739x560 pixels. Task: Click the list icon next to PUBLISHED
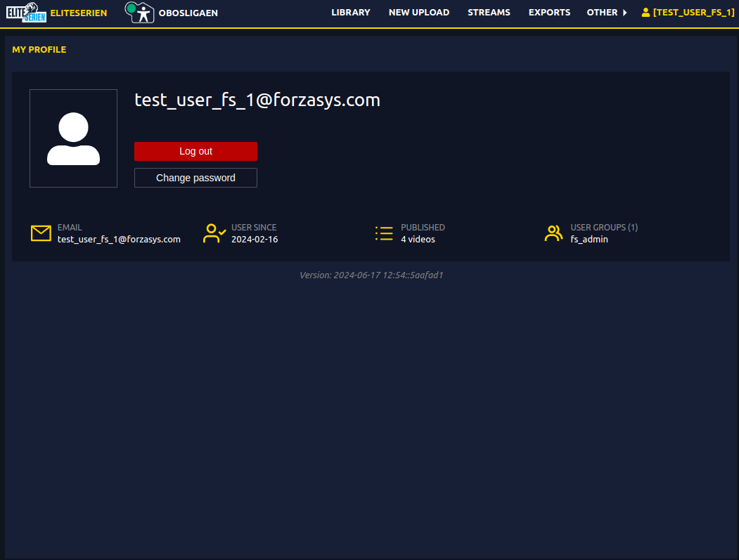point(384,233)
